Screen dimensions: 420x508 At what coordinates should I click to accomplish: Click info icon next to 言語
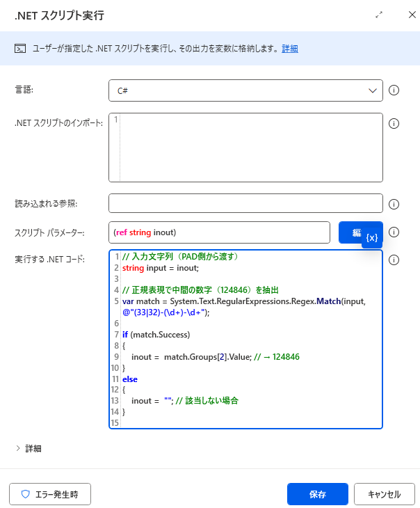click(x=394, y=90)
